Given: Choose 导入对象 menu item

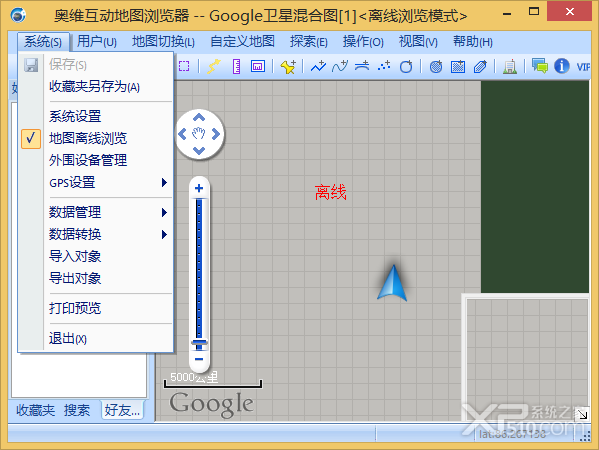Looking at the screenshot, I should click(x=96, y=256).
